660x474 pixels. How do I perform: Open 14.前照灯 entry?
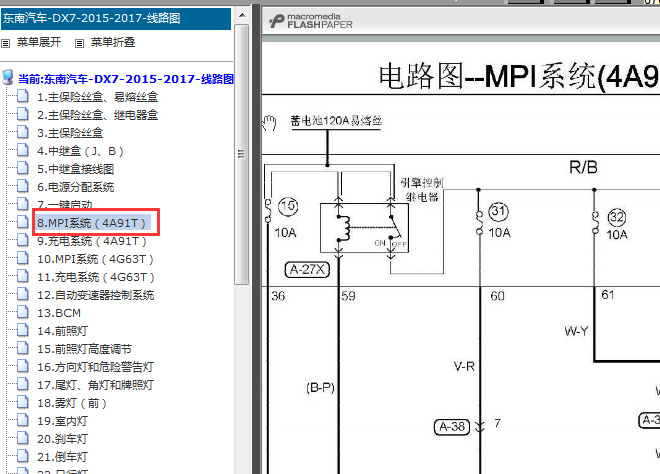point(62,331)
